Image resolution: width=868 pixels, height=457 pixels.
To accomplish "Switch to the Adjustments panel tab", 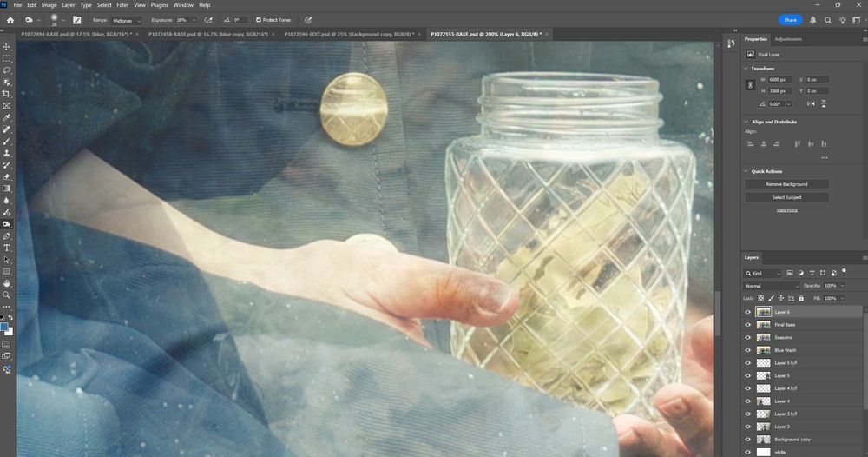I will [788, 39].
